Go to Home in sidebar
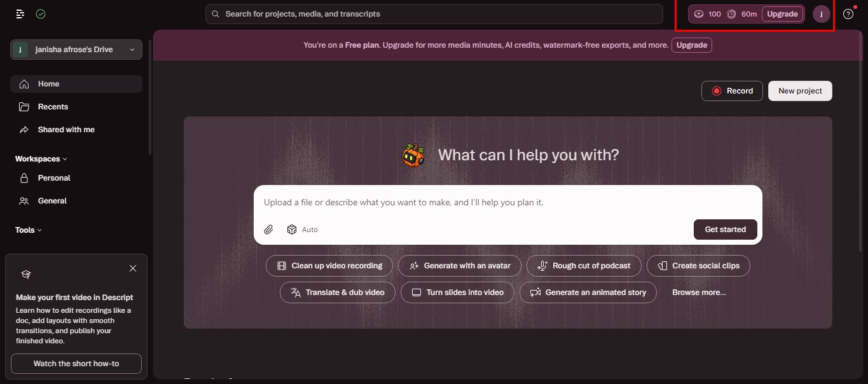This screenshot has width=868, height=384. click(76, 84)
